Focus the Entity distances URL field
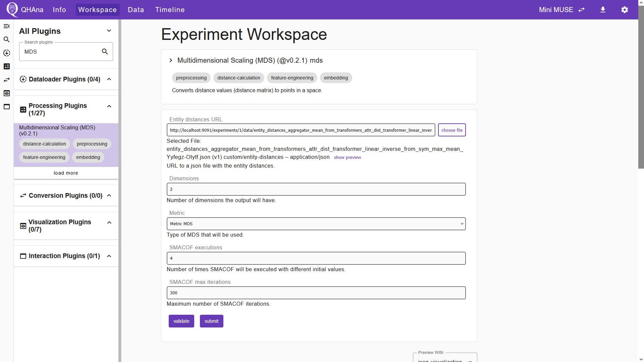The width and height of the screenshot is (644, 362). (x=301, y=130)
